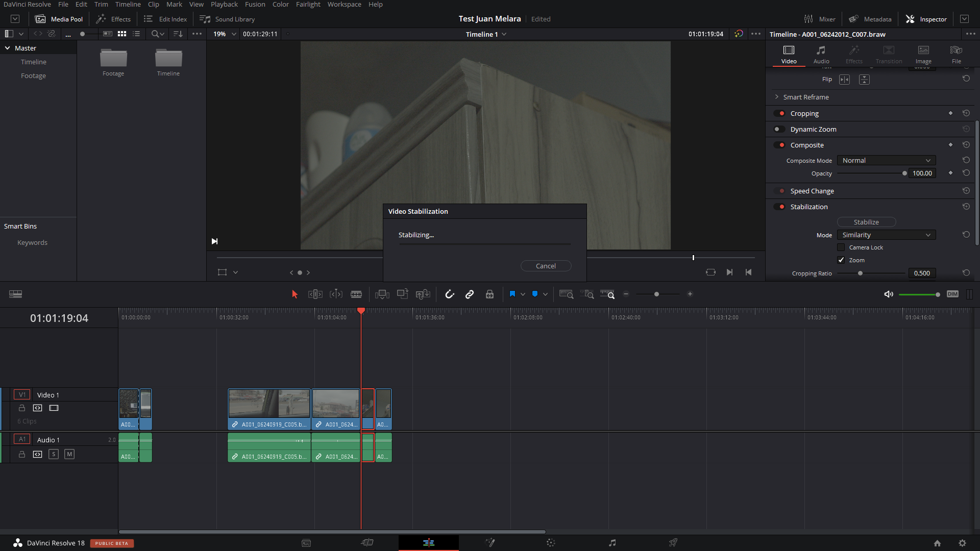Lock the Video 1 track
The width and height of the screenshot is (980, 551).
click(x=22, y=408)
